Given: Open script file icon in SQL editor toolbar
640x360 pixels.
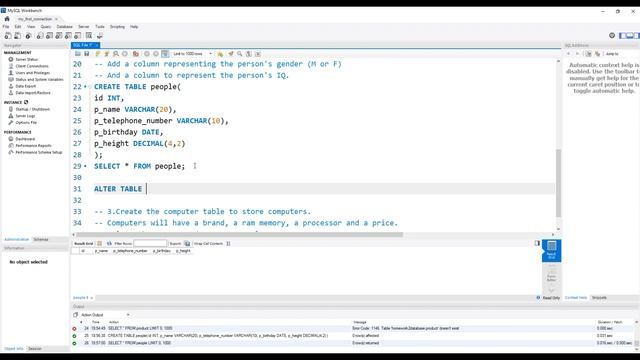Looking at the screenshot, I should click(78, 54).
